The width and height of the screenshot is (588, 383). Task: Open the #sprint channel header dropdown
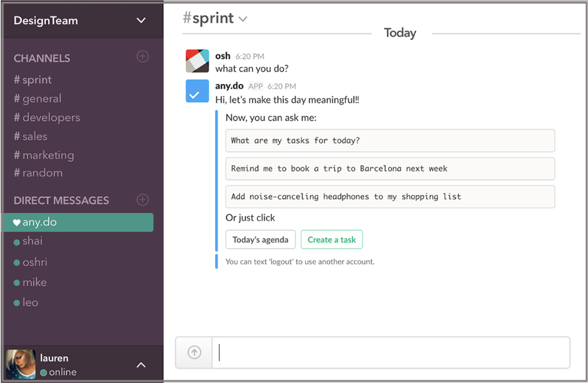pyautogui.click(x=243, y=19)
